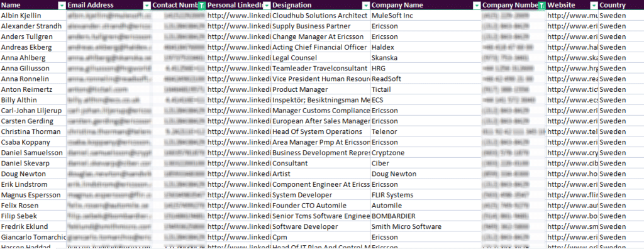Open the Email Address column filter dropdown

coord(147,5)
